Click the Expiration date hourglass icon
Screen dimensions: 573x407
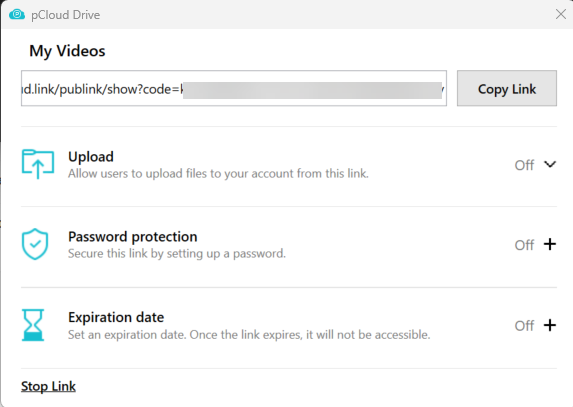click(33, 325)
